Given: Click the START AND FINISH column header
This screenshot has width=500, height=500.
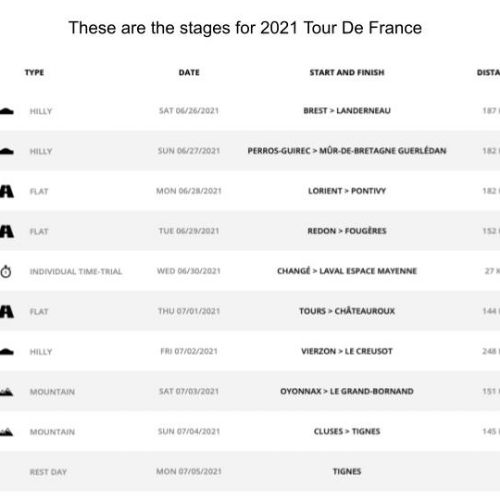Looking at the screenshot, I should click(347, 72).
